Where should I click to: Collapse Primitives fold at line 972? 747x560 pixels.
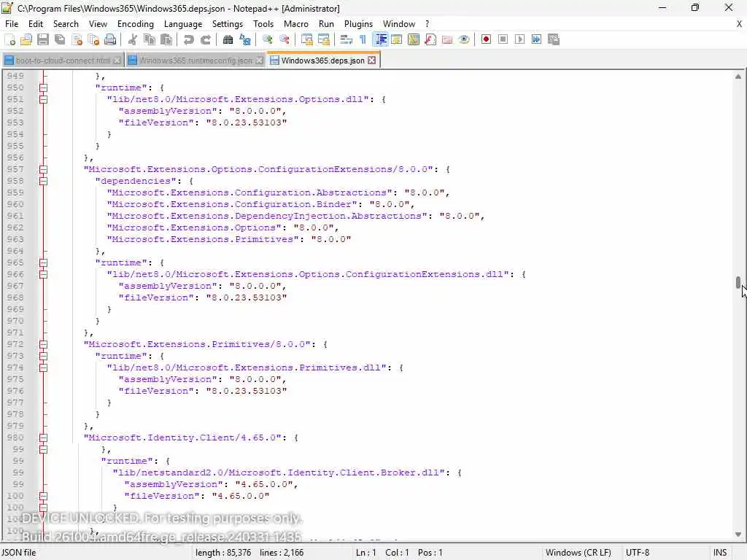coord(43,344)
